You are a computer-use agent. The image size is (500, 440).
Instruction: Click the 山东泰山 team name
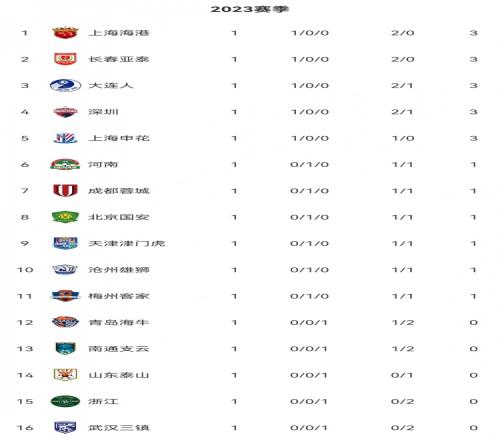(x=119, y=375)
